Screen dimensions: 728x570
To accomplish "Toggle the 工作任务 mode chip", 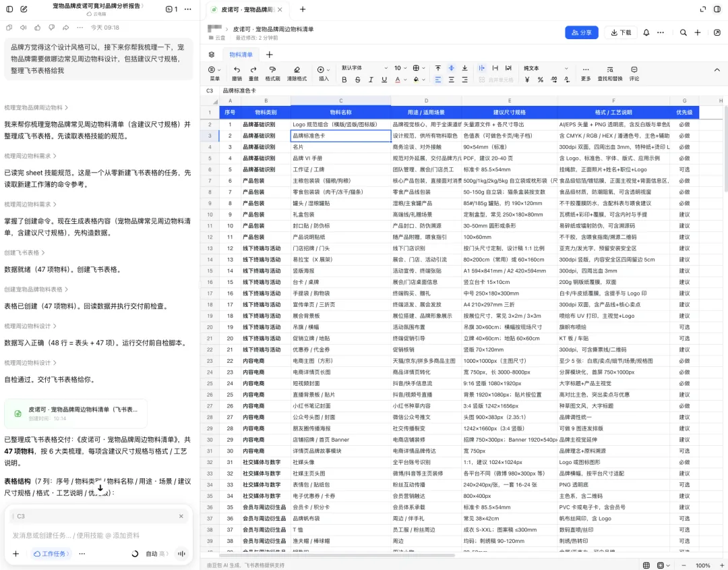I will pyautogui.click(x=51, y=554).
